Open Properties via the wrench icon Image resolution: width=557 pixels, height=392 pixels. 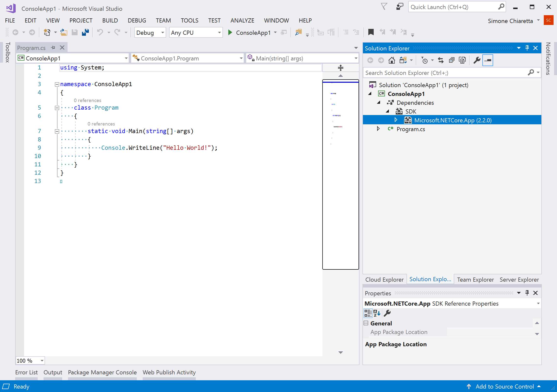(x=477, y=60)
